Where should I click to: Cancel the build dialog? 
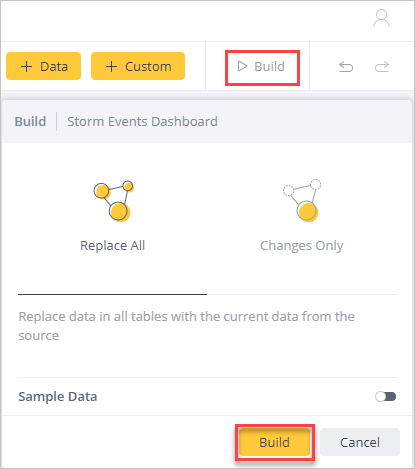tap(360, 442)
